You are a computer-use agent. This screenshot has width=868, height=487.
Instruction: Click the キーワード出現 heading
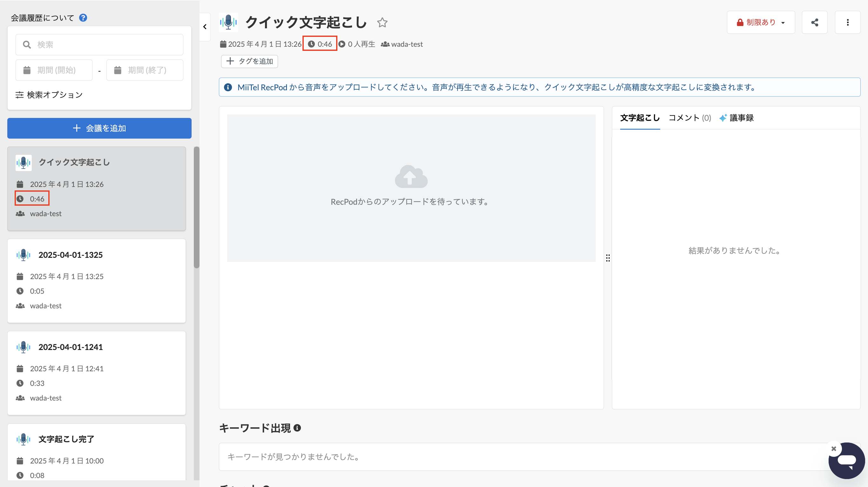(255, 428)
